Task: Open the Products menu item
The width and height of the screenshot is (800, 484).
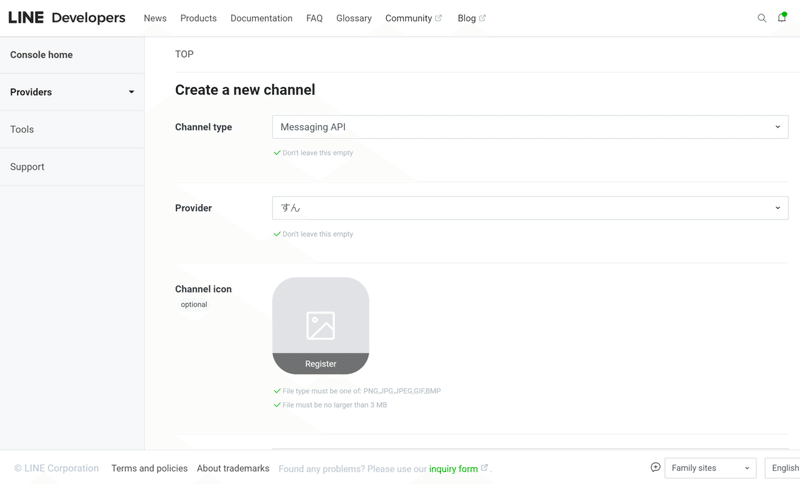Action: click(198, 18)
